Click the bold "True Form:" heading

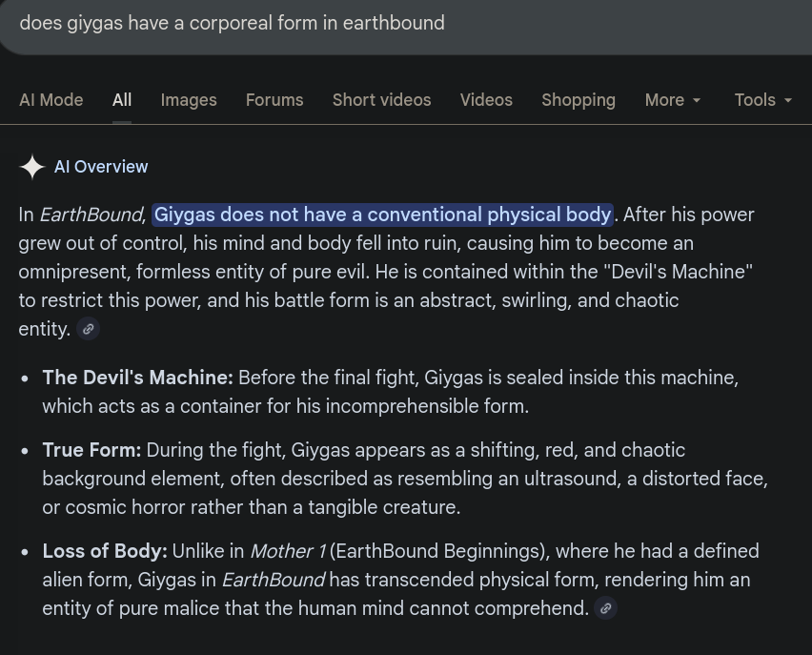coord(91,450)
